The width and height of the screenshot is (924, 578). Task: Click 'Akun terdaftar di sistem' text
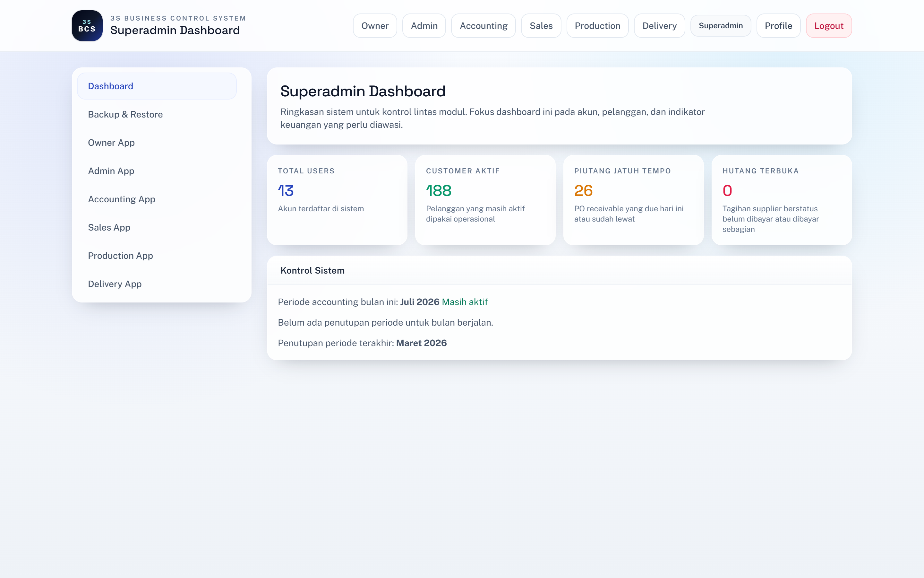(x=321, y=209)
